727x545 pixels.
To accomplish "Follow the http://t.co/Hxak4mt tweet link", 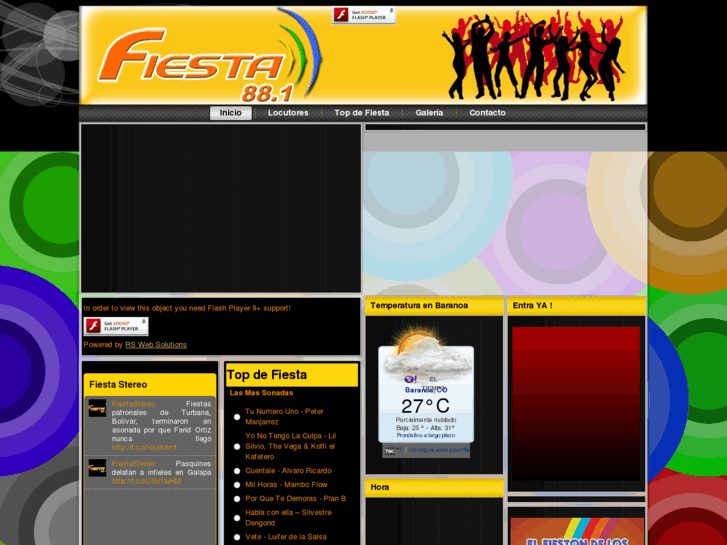I will click(x=144, y=448).
